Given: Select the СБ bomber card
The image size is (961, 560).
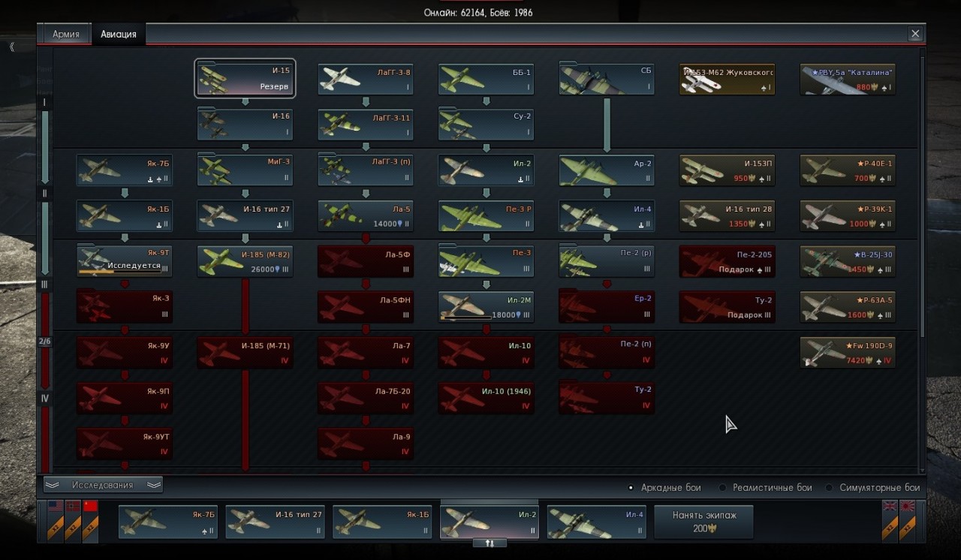Looking at the screenshot, I should [607, 80].
